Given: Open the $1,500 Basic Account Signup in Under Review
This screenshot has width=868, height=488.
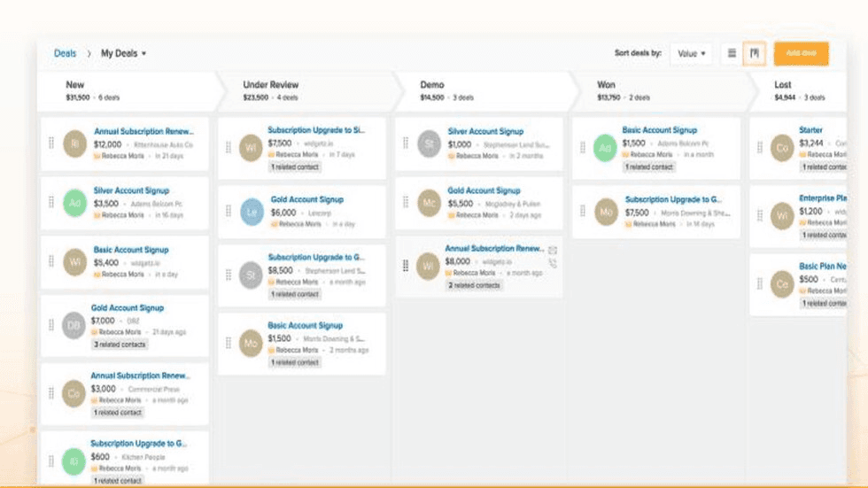Looking at the screenshot, I should tap(305, 325).
